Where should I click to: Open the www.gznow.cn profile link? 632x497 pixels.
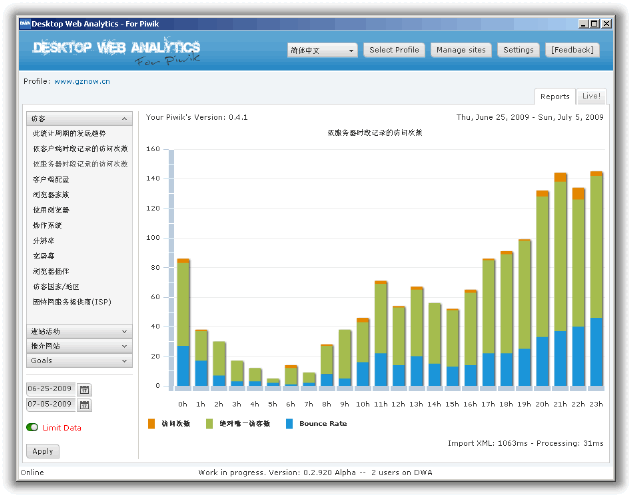(x=82, y=81)
